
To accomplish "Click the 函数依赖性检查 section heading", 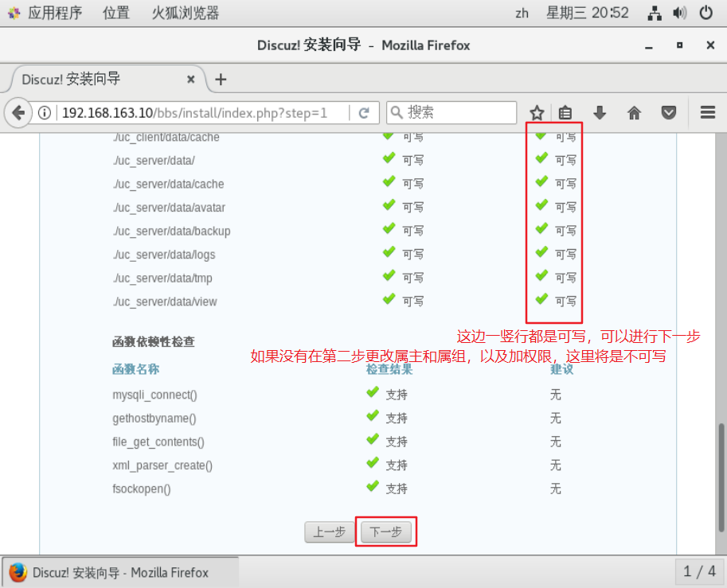I will click(x=154, y=342).
